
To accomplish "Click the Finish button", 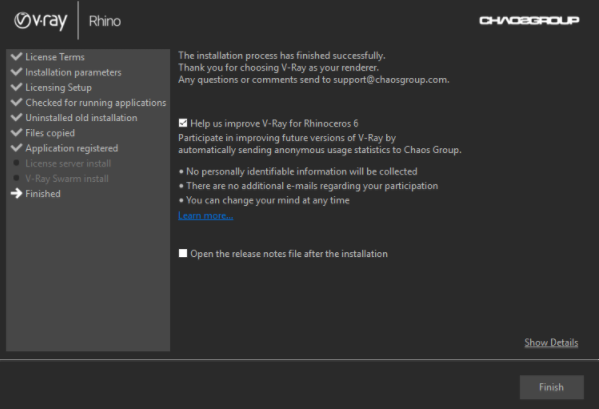I will coord(552,387).
